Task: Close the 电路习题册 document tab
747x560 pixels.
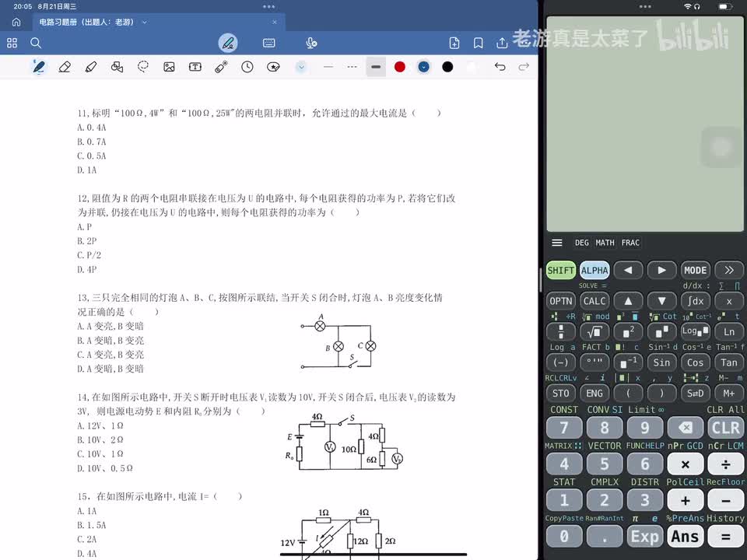Action: click(275, 22)
